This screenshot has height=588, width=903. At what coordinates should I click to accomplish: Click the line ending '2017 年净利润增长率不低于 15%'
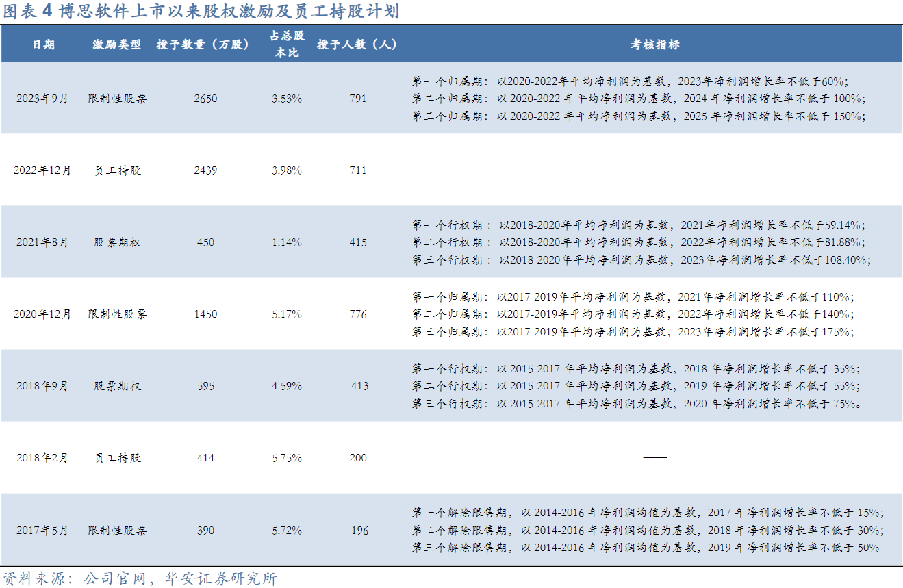pyautogui.click(x=648, y=513)
